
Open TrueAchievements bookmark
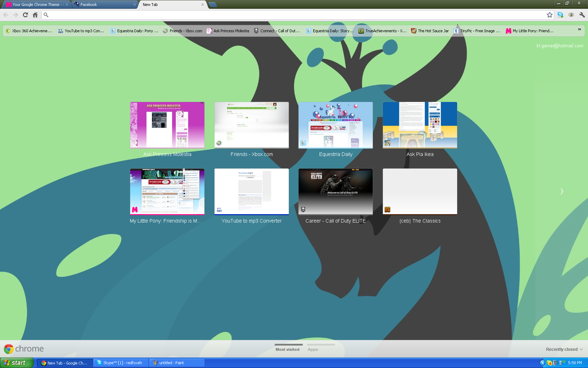[x=383, y=31]
